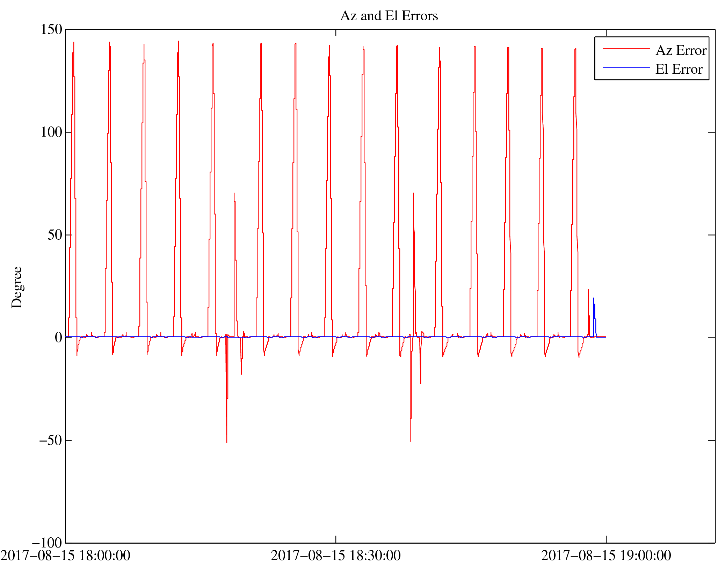
Task: Click the y-axis tick label '−100'
Action: pos(47,543)
